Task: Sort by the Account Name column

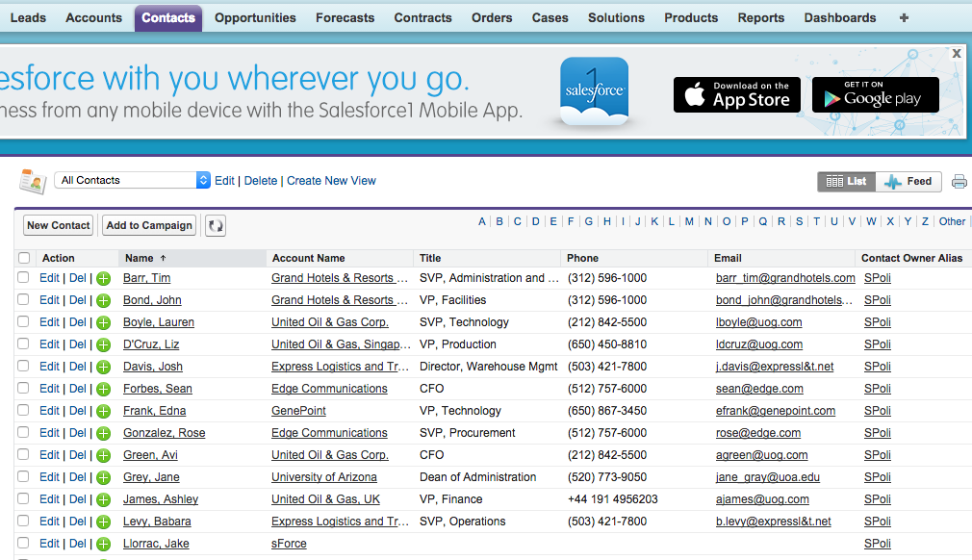Action: pos(308,258)
